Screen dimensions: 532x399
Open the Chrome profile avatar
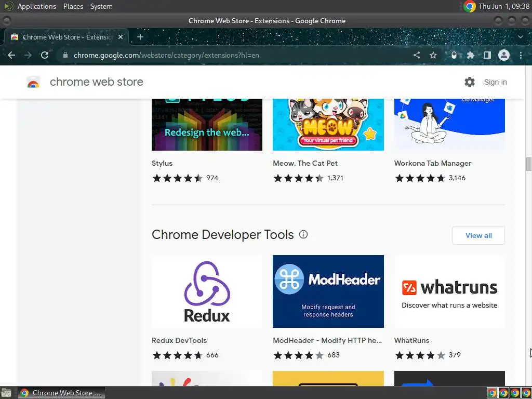tap(504, 55)
